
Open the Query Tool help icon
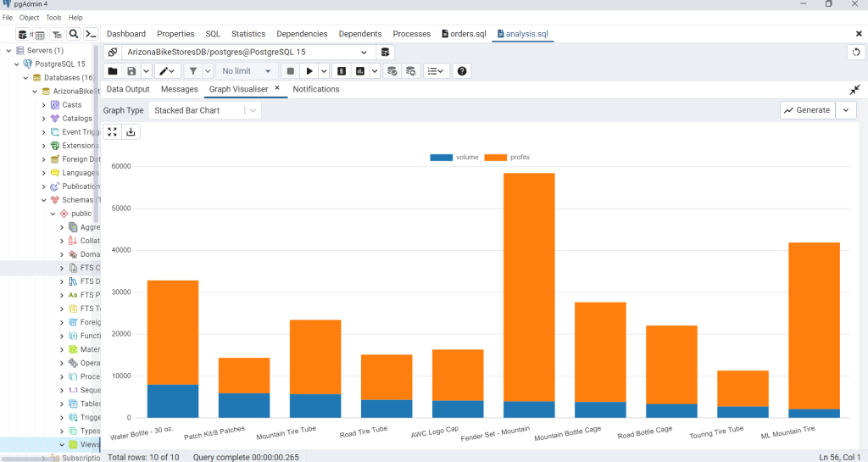point(462,71)
